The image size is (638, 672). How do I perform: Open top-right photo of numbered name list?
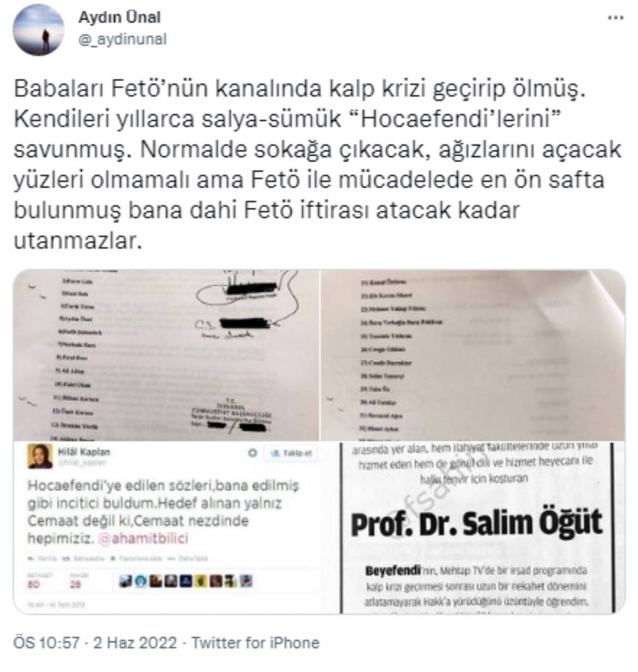tap(473, 355)
